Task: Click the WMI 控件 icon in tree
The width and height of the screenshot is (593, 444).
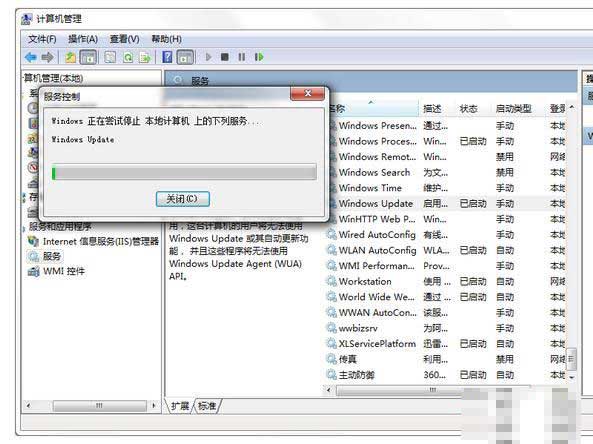Action: coord(34,272)
